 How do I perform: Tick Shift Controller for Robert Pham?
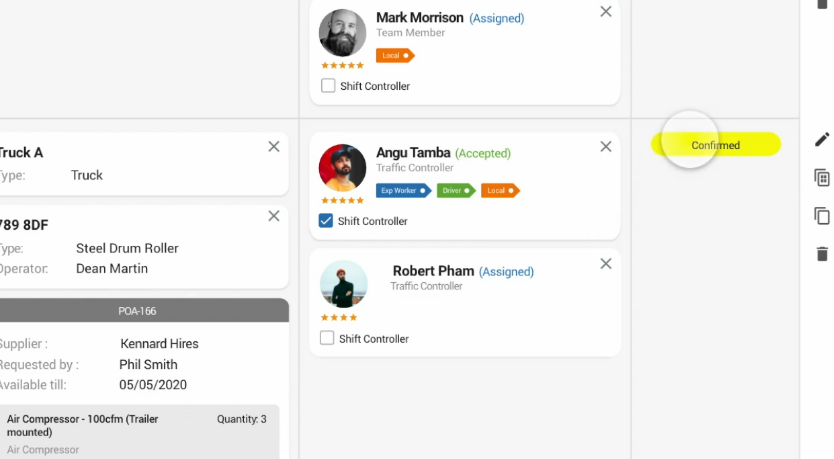(x=327, y=339)
